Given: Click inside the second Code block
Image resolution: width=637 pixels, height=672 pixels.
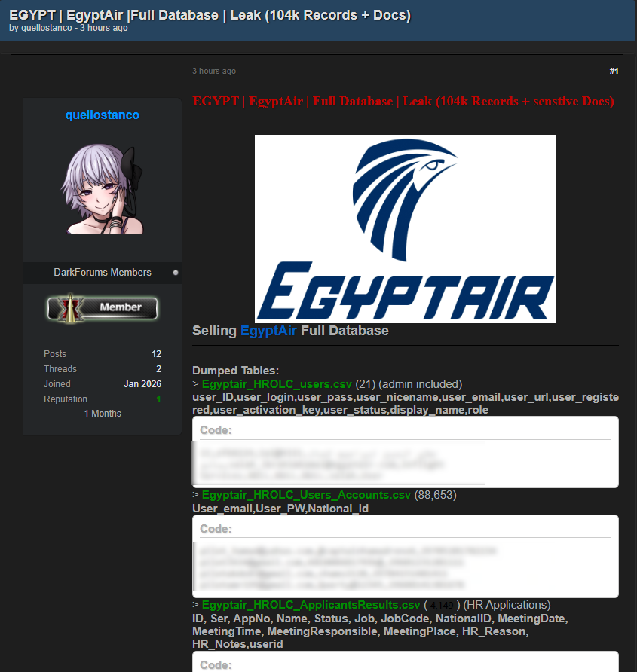Looking at the screenshot, I should tap(405, 565).
